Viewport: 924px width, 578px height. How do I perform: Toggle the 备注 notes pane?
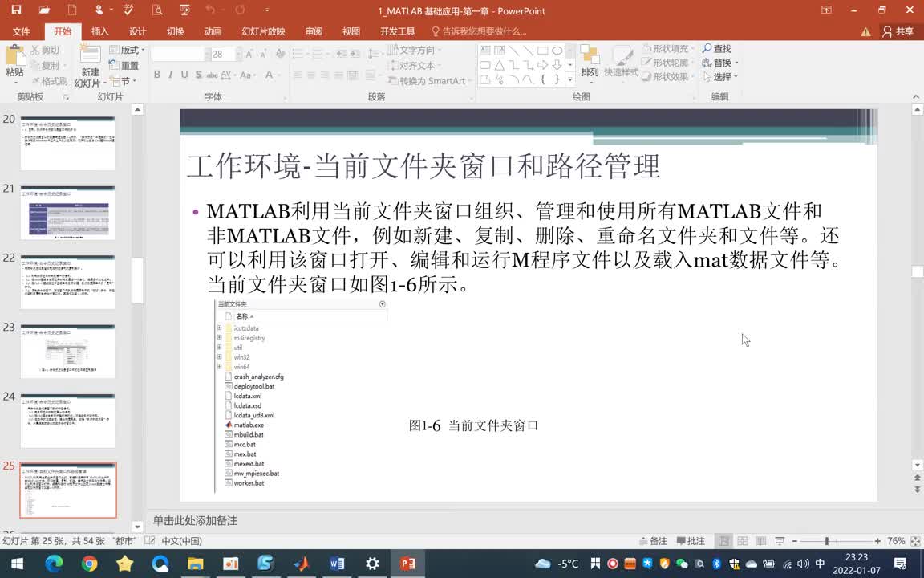(653, 541)
